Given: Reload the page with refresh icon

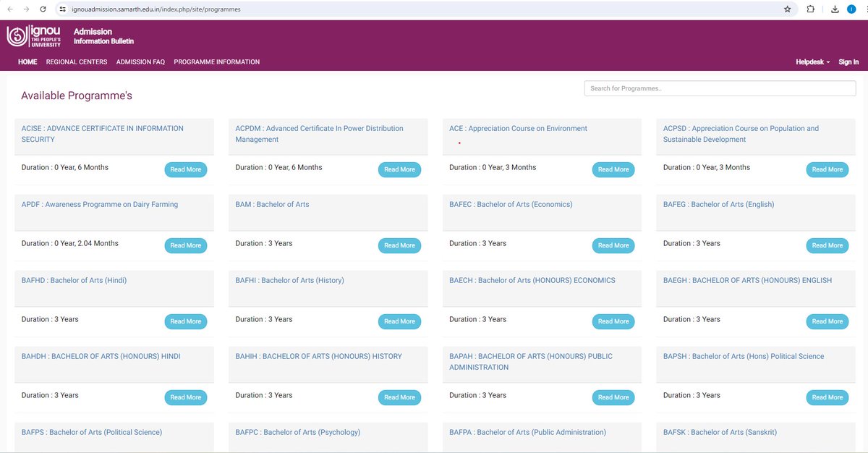Looking at the screenshot, I should (x=43, y=9).
